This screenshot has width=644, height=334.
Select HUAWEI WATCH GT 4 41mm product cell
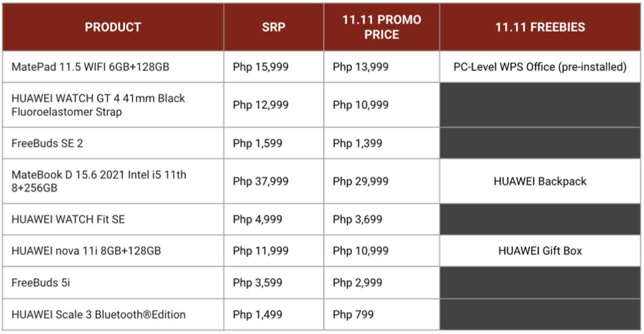pyautogui.click(x=113, y=105)
